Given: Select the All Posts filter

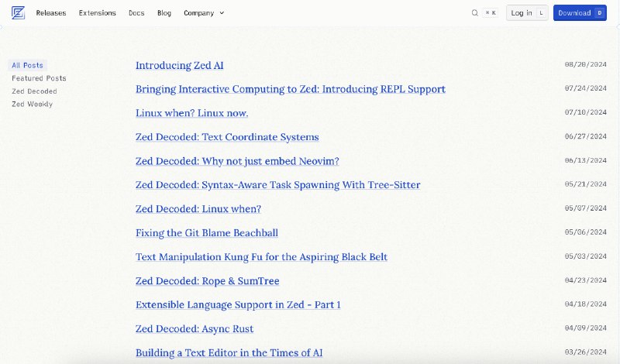Looking at the screenshot, I should coord(27,65).
